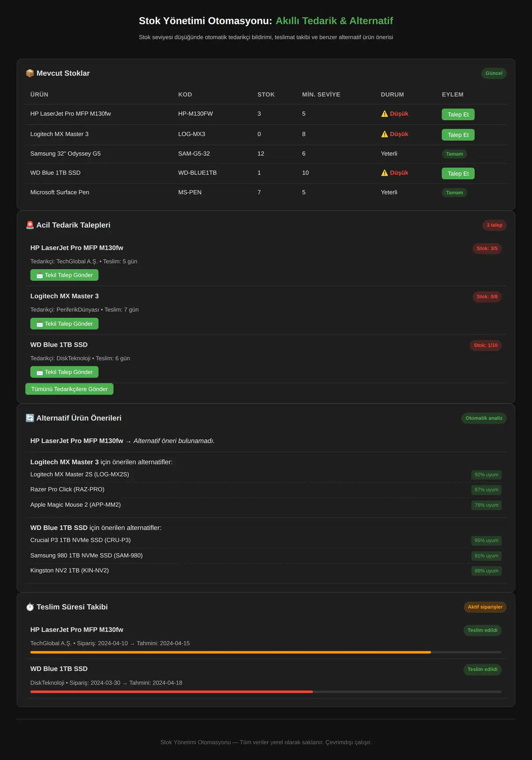Send single request for HP LaserJet to TechGlobal
This screenshot has width=532, height=760.
tap(64, 275)
